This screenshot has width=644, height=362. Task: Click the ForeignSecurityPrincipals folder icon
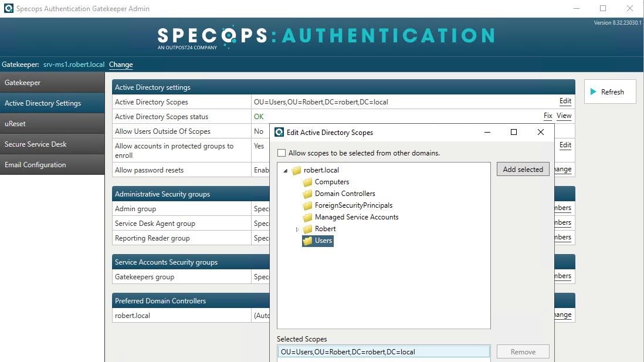pyautogui.click(x=307, y=205)
